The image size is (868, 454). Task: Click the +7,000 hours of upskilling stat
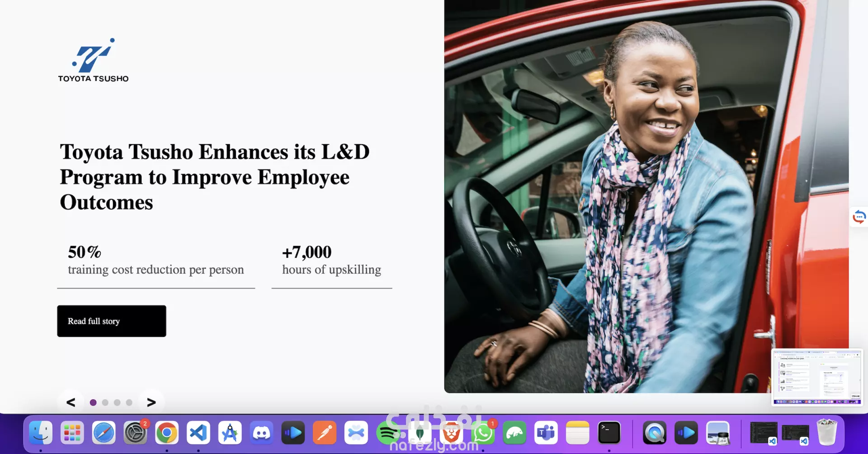coord(331,260)
